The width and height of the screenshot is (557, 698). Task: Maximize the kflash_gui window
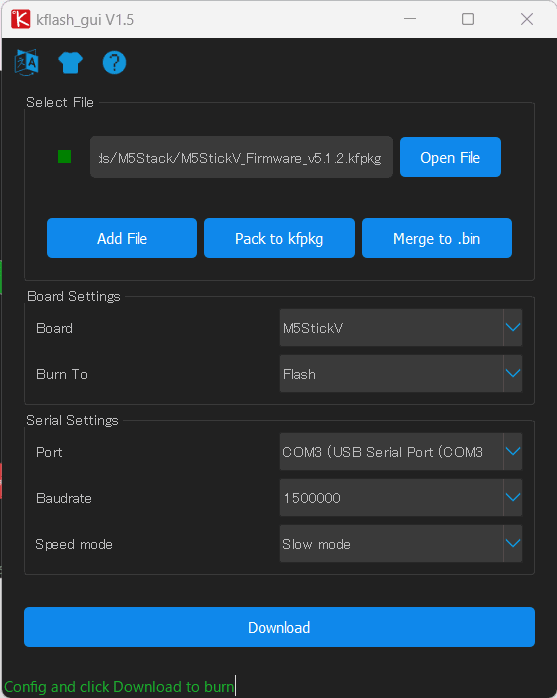click(x=468, y=19)
